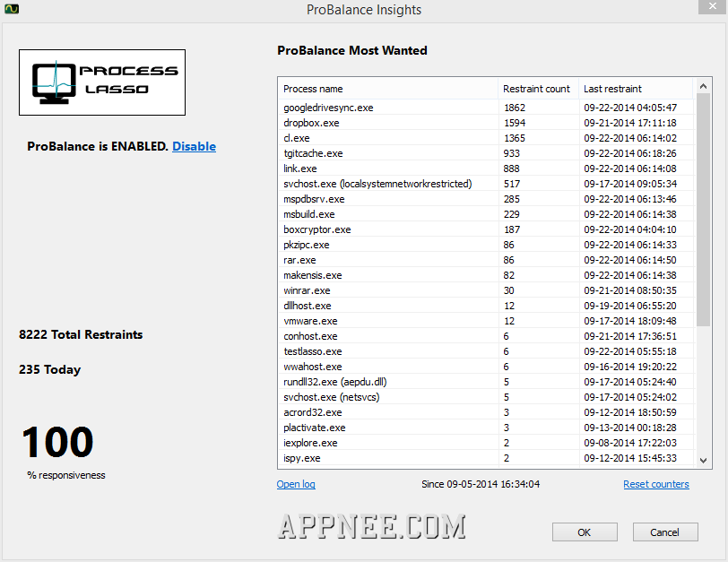Click the Disable ProBalance link
This screenshot has width=728, height=562.
[x=194, y=146]
